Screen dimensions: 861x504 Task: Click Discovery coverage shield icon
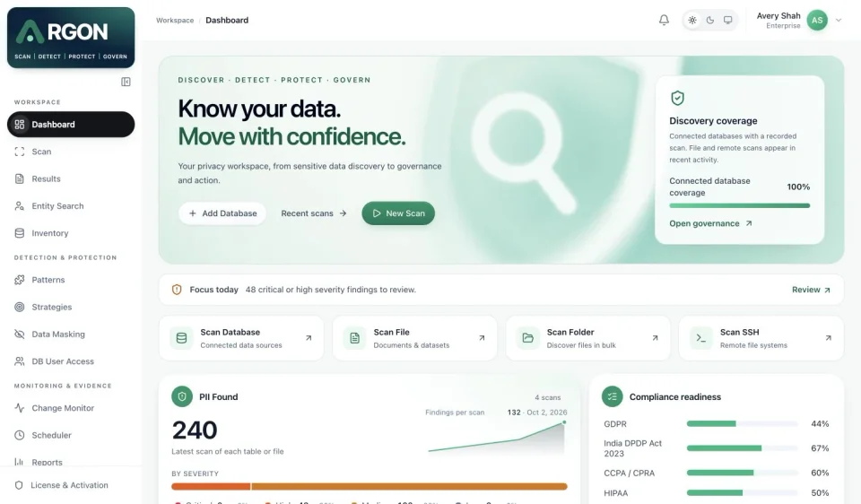point(678,99)
